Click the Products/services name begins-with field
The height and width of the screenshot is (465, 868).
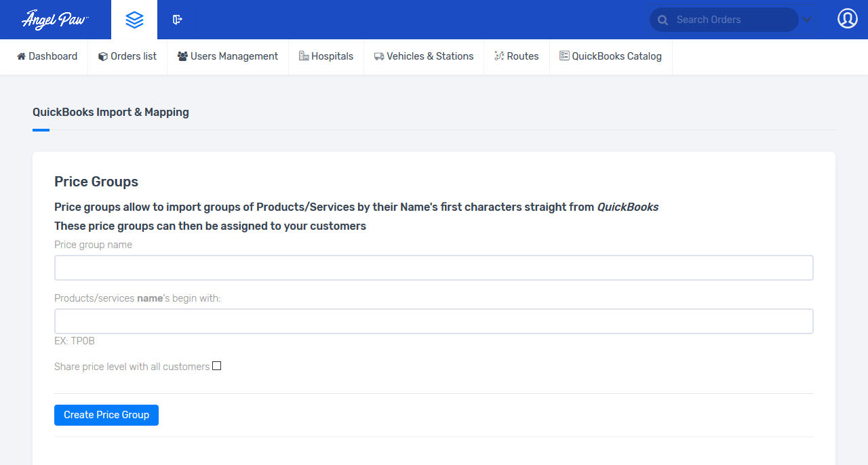click(x=433, y=321)
